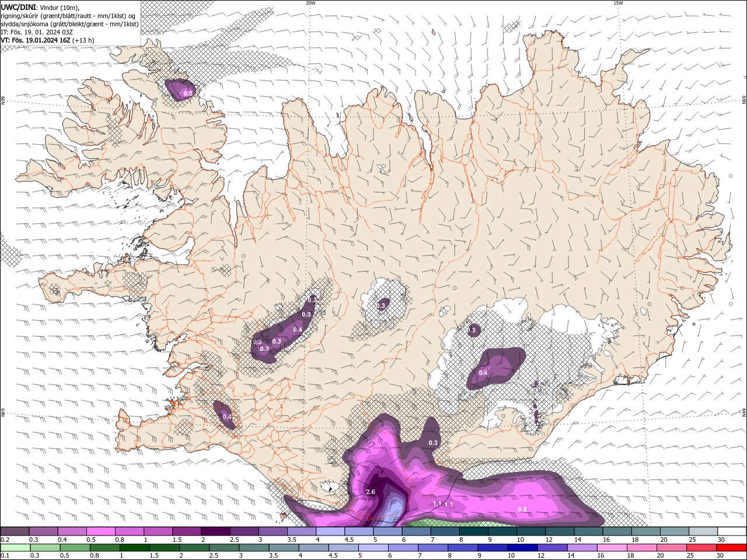Pick bottom legend swatch between 0.5 and 0.8
The image size is (747, 560).
[74, 548]
